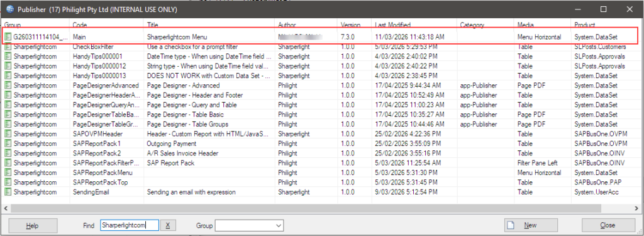This screenshot has height=236, width=644.
Task: Select the 'Page Designer - Advanced' title
Action: [x=183, y=86]
